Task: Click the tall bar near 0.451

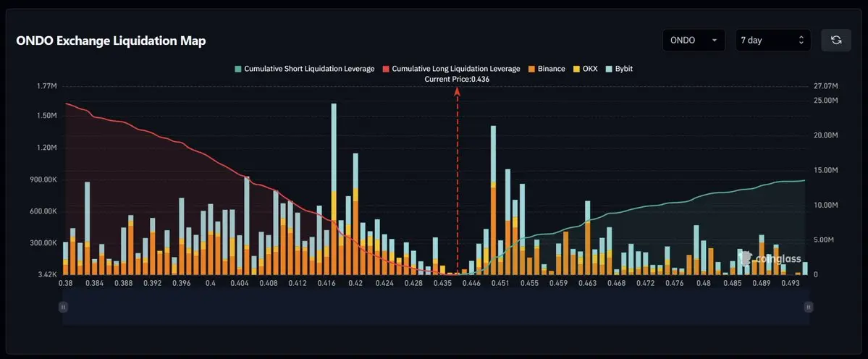Action: (493, 200)
